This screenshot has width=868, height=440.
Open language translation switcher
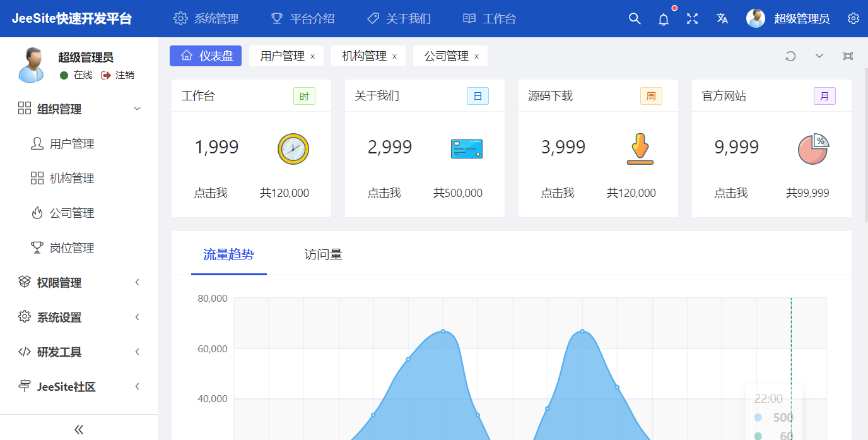(x=722, y=19)
